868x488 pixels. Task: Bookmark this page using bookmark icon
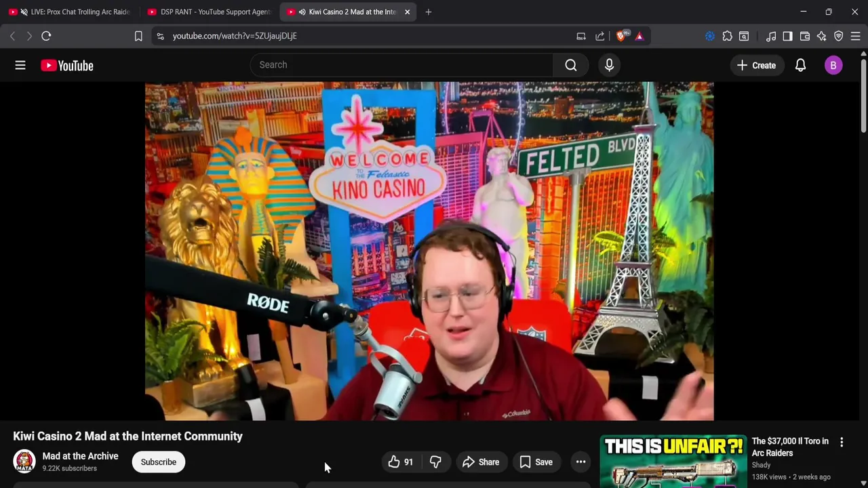pyautogui.click(x=138, y=36)
